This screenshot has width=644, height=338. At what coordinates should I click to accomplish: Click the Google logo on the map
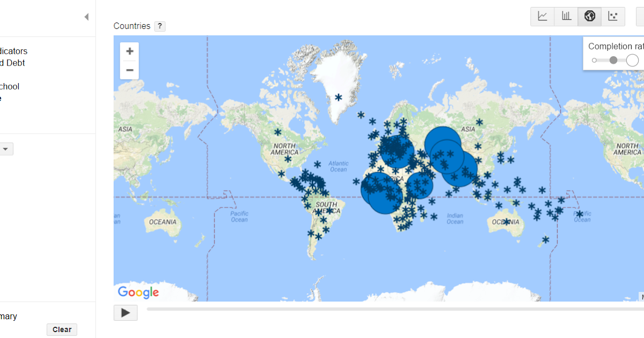(x=137, y=292)
